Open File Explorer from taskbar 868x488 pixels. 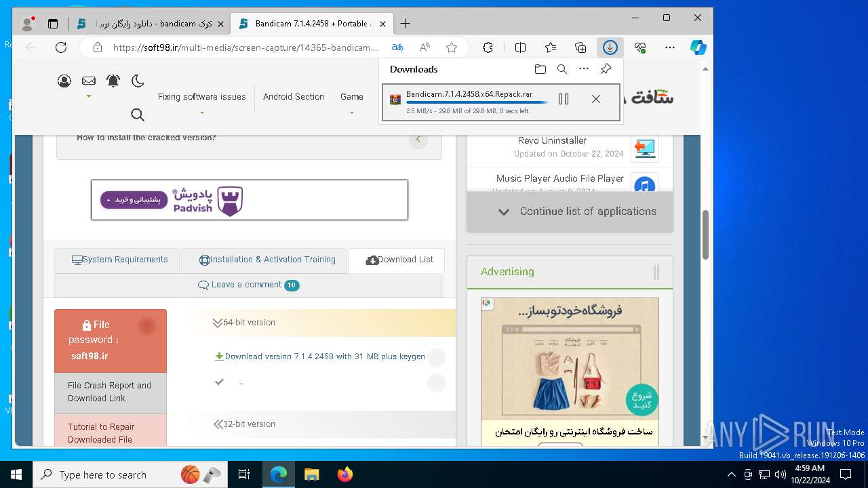click(311, 474)
